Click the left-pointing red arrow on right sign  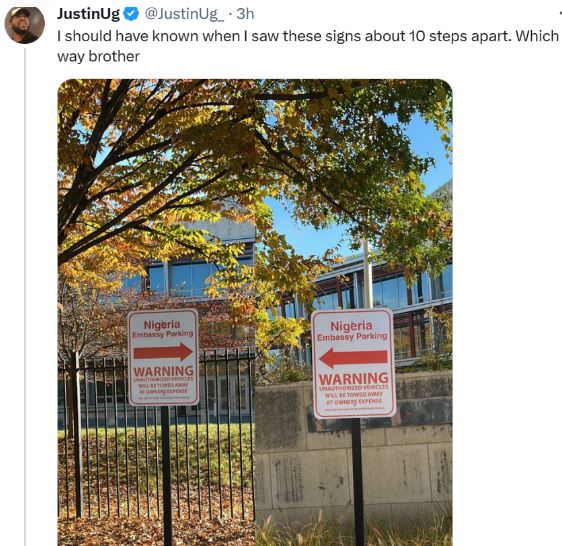coord(353,357)
